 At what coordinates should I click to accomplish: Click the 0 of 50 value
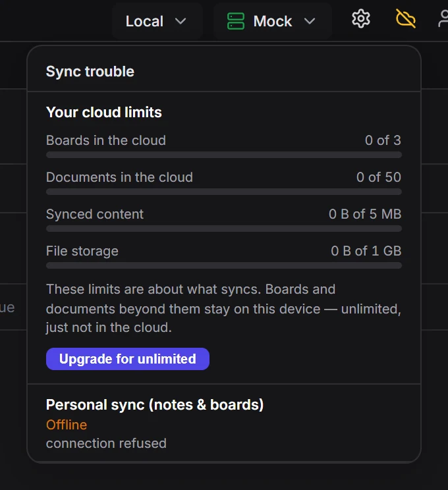379,177
